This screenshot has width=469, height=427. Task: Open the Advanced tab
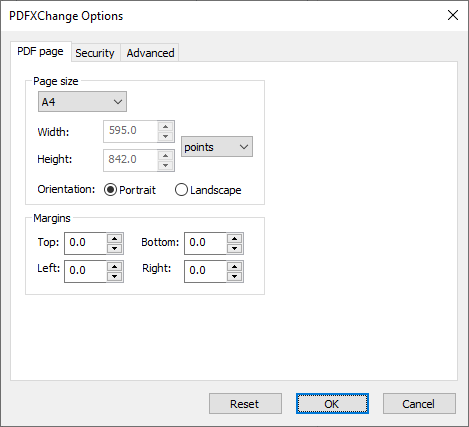tap(150, 53)
